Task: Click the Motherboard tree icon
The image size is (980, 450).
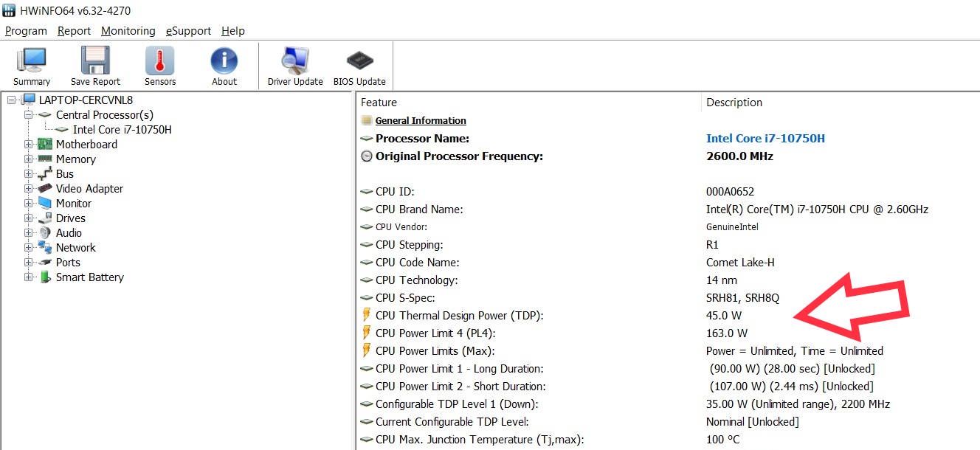Action: [45, 144]
